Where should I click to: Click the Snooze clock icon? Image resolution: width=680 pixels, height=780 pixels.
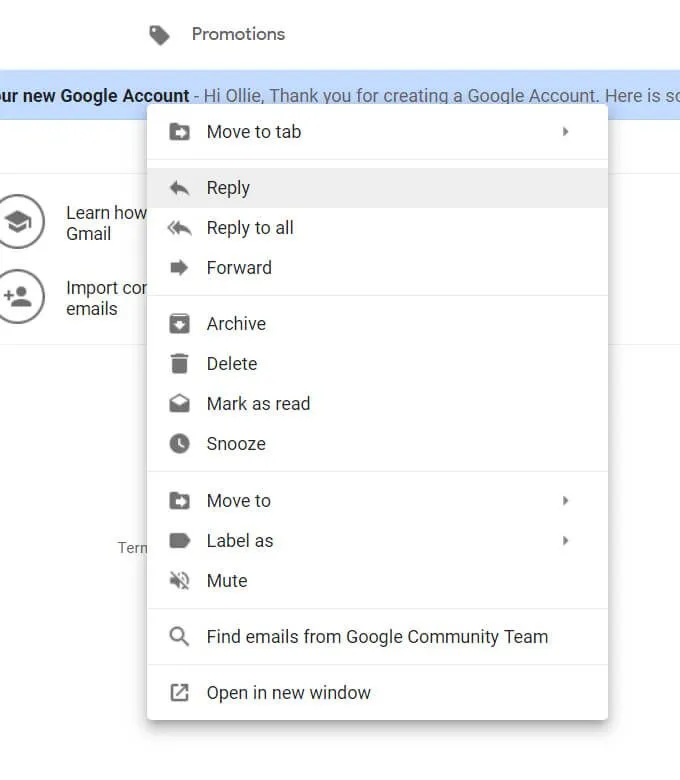(x=180, y=444)
